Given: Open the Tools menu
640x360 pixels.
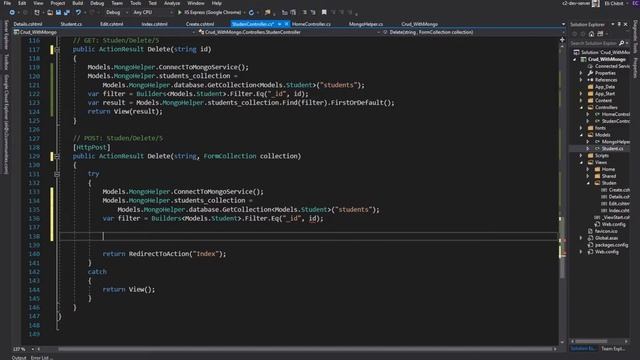Looking at the screenshot, I should 136,3.
